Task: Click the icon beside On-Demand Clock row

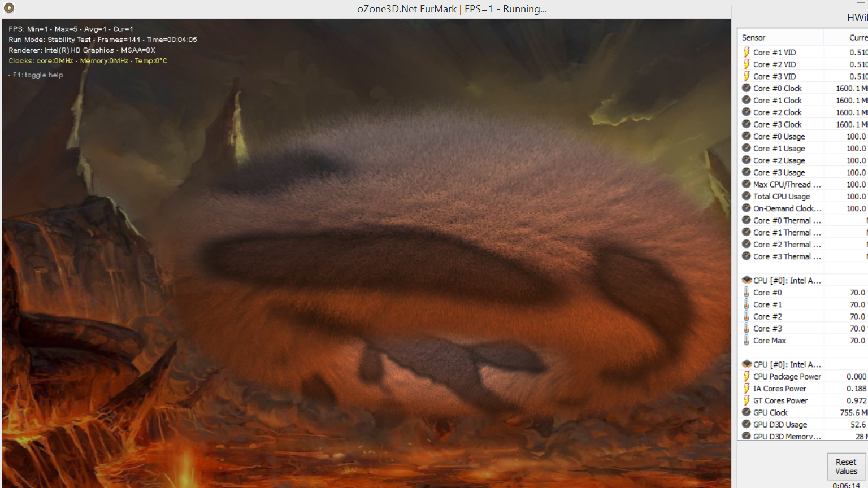Action: click(x=747, y=208)
